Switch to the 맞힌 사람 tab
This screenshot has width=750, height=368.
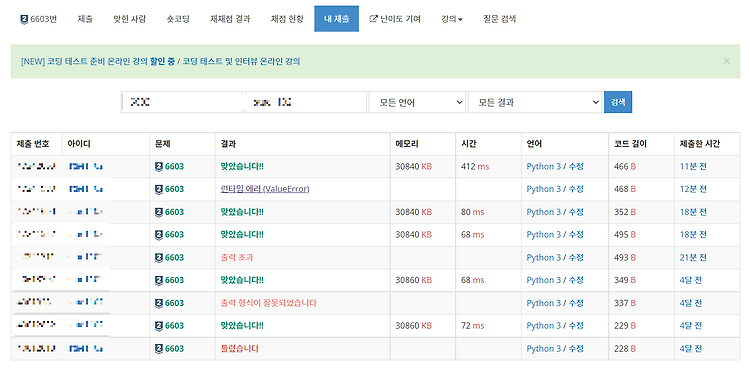coord(130,19)
